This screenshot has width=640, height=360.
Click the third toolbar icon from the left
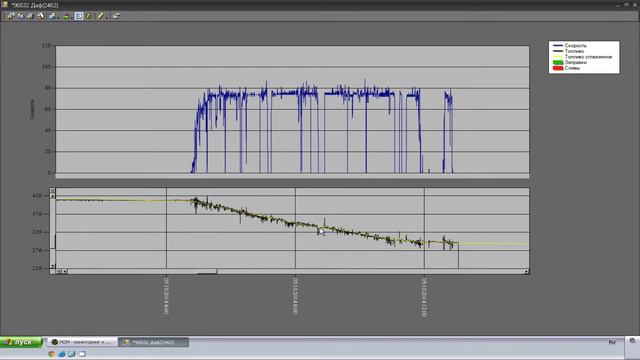tap(30, 16)
